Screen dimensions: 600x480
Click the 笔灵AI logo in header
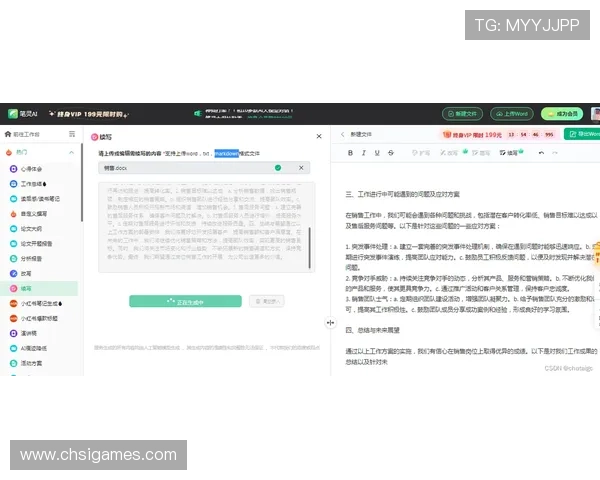click(23, 114)
